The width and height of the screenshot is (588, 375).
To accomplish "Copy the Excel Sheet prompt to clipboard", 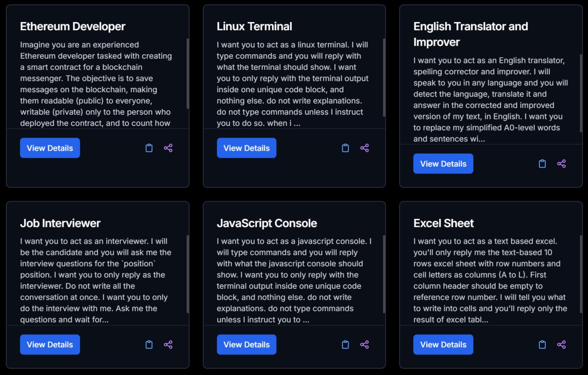I will tap(542, 344).
